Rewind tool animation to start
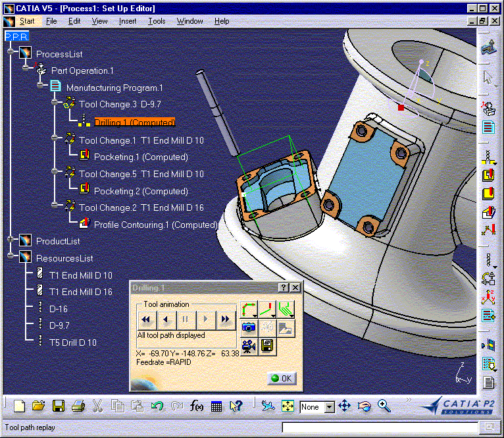This screenshot has width=504, height=438. (147, 319)
